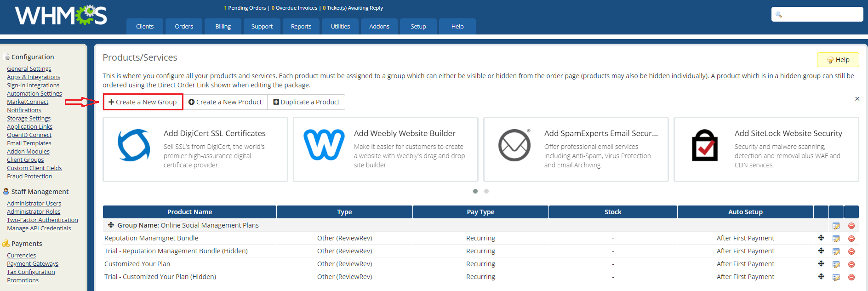Open the Addons menu
This screenshot has height=291, width=868.
(x=379, y=26)
